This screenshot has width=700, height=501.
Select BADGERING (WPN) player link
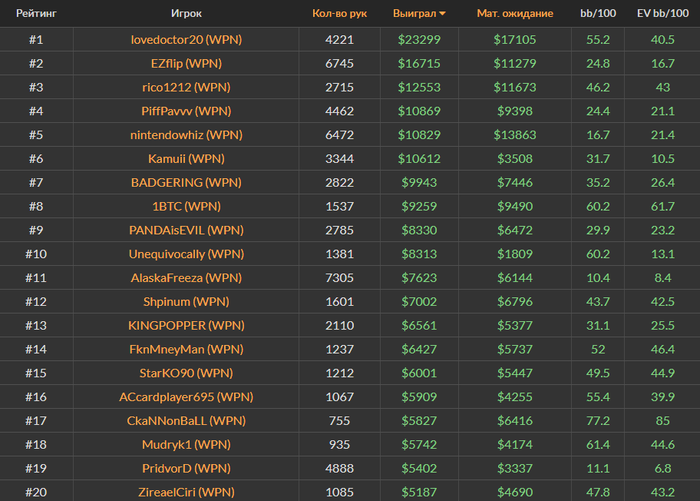point(186,183)
